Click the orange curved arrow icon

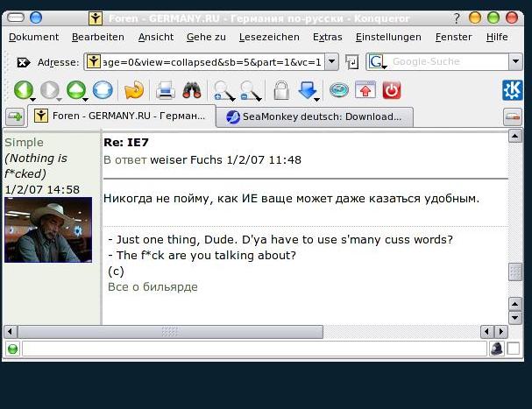[x=134, y=90]
